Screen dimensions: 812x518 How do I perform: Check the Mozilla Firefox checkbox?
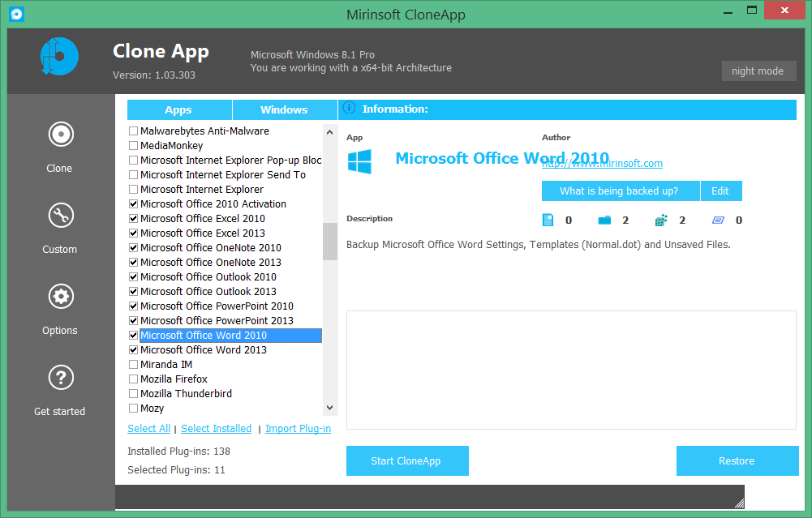(x=133, y=379)
